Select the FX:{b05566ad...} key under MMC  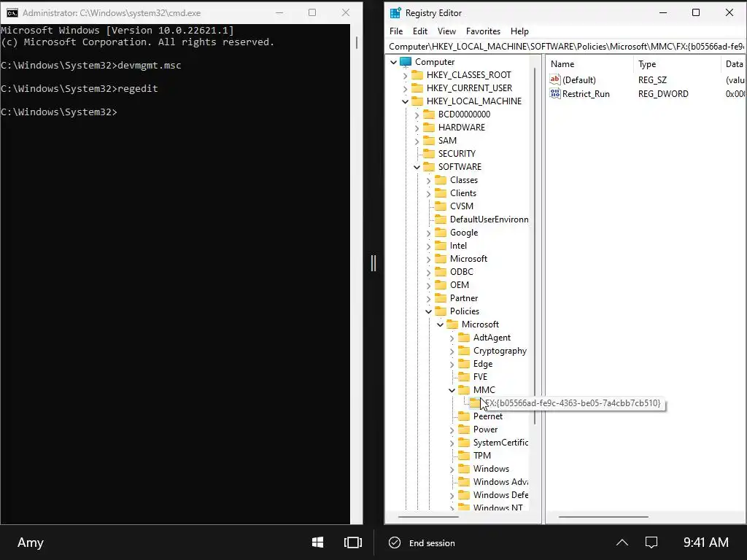pyautogui.click(x=572, y=402)
